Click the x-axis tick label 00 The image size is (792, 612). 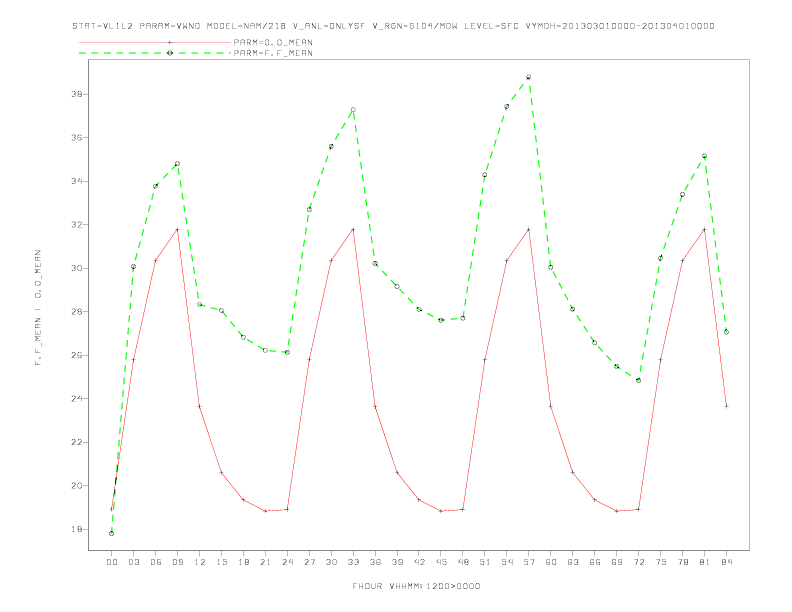click(x=112, y=562)
